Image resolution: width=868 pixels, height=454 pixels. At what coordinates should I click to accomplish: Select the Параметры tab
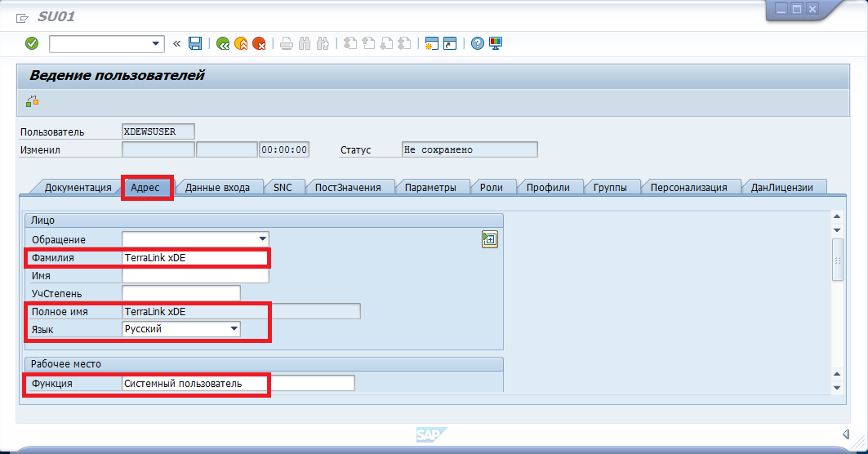tap(430, 187)
